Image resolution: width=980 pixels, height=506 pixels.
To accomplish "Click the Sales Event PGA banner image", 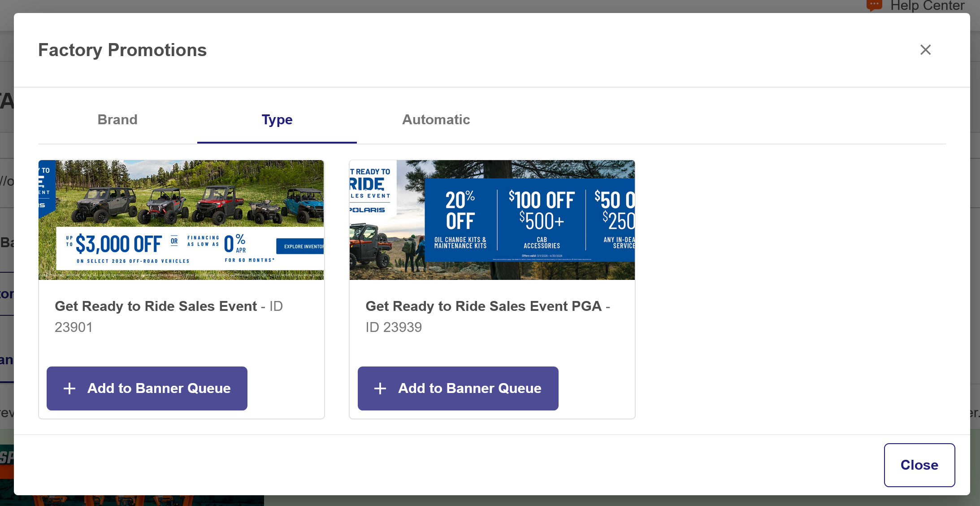I will [492, 220].
